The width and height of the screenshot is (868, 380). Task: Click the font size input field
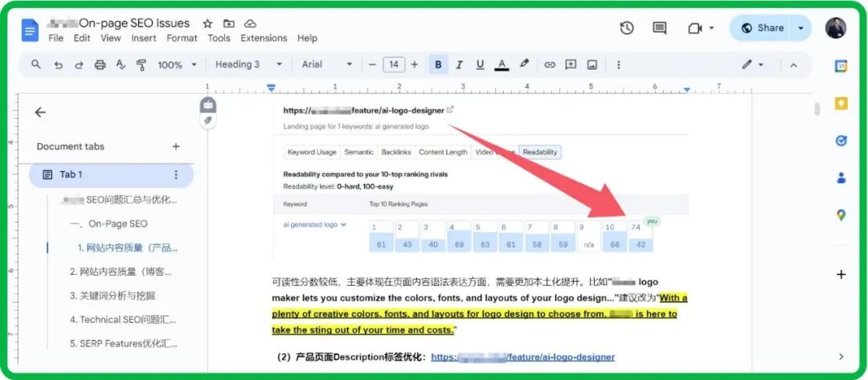tap(394, 65)
